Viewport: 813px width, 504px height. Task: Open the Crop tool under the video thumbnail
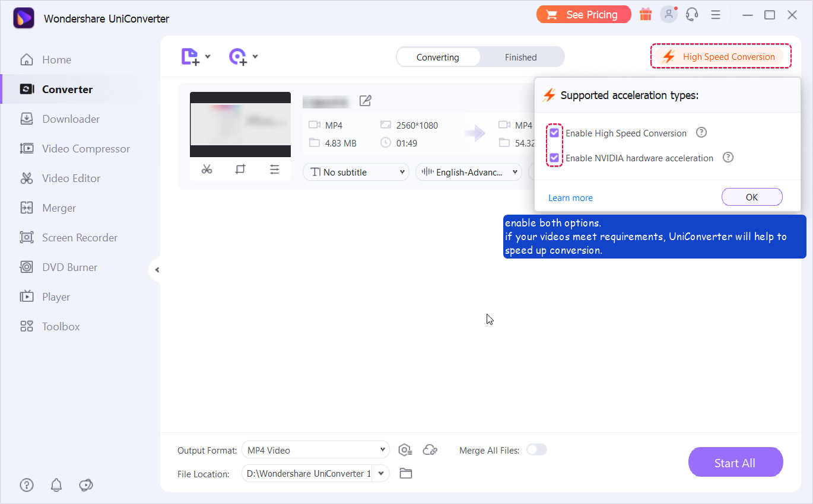pos(240,169)
